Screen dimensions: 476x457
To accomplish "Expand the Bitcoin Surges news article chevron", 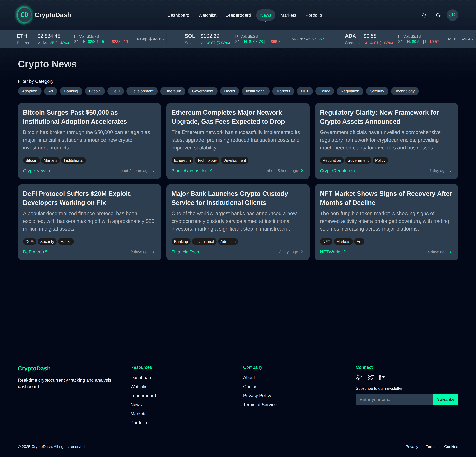I will [x=154, y=171].
